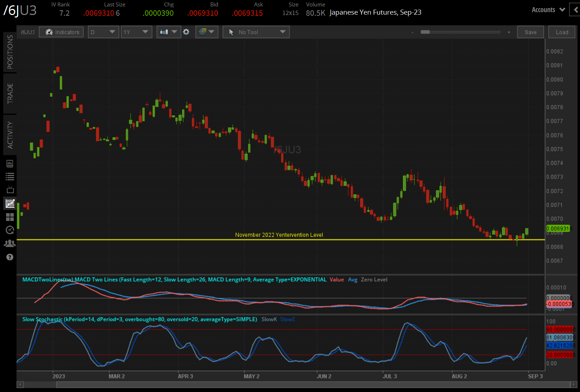This screenshot has height=392, width=580.
Task: Click the chart zoom slider
Action: point(460,32)
